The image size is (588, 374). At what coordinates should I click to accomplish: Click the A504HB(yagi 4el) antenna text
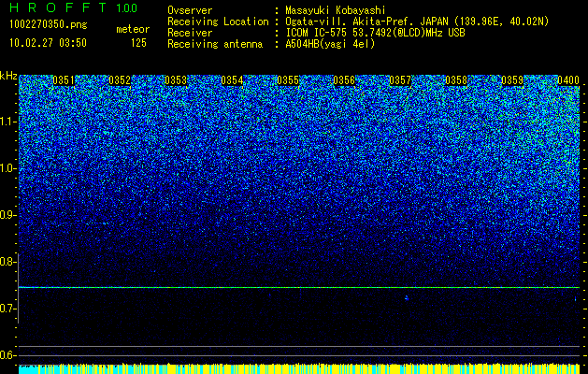[x=330, y=44]
